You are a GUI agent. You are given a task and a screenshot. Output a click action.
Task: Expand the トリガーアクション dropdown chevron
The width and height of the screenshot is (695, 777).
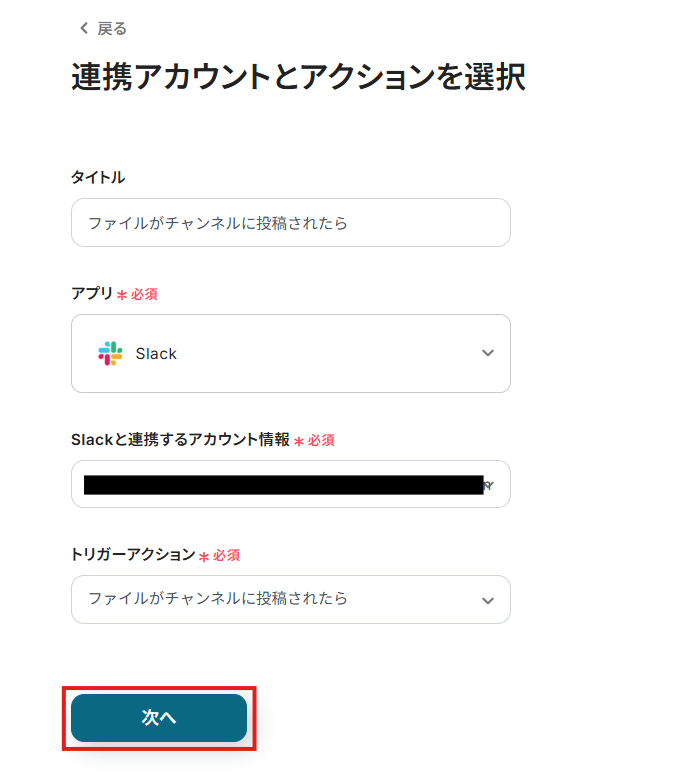click(x=487, y=600)
